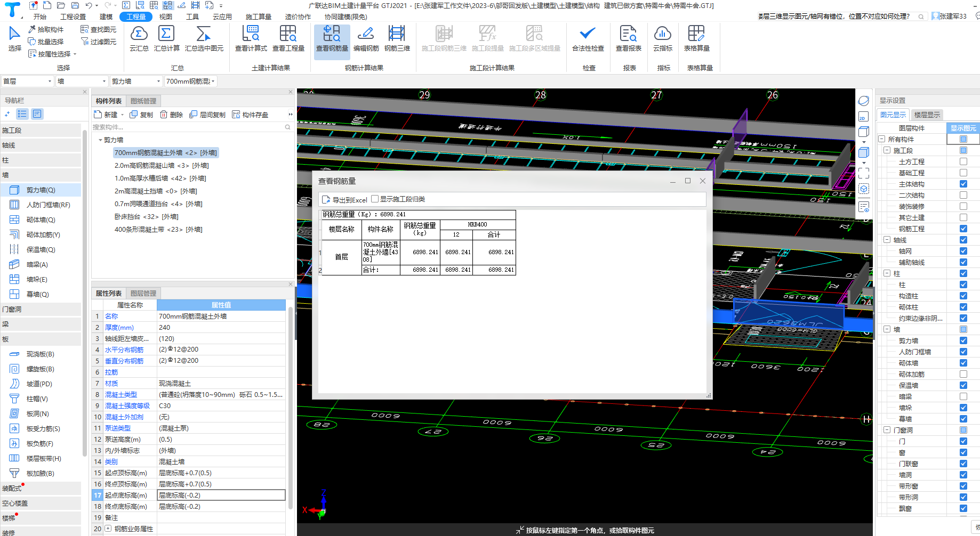
Task: Select 人防门框墙(RF) in navigation bar
Action: (41, 205)
